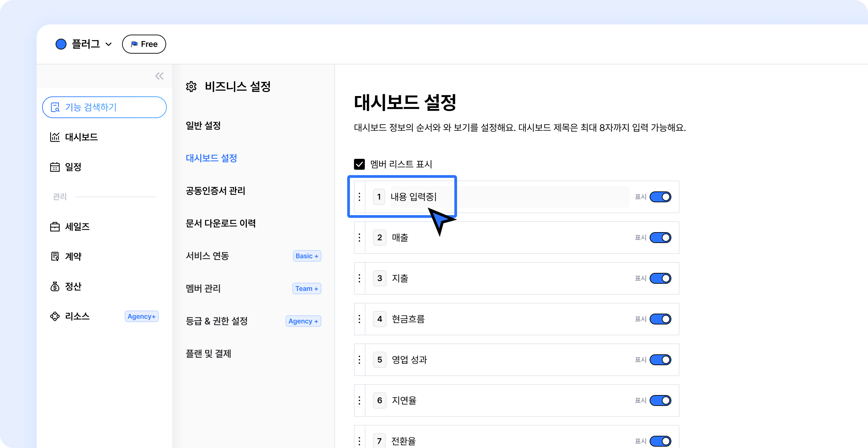Disable the 현금흐름 display toggle

pyautogui.click(x=660, y=319)
